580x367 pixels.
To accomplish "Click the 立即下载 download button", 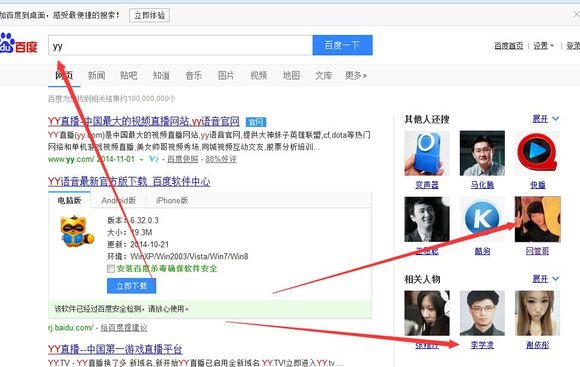I will coord(131,286).
